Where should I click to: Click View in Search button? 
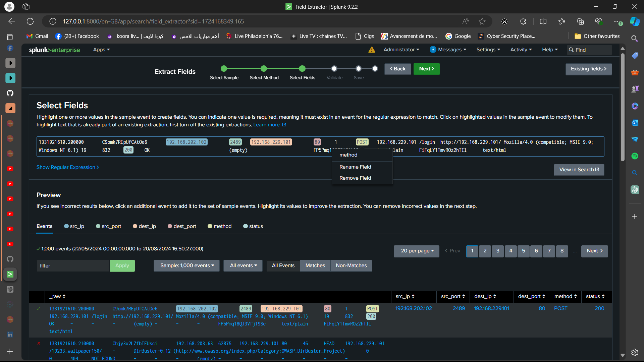click(x=579, y=170)
